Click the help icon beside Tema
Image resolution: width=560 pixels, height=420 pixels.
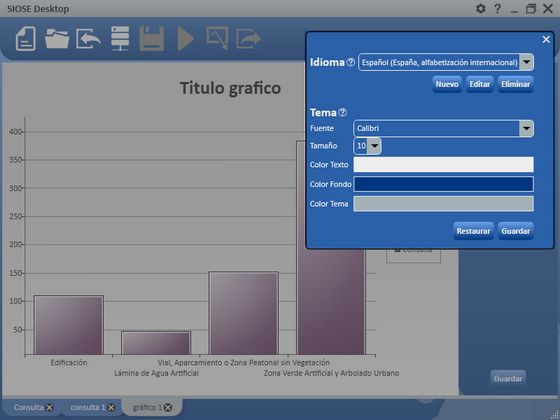[x=342, y=112]
